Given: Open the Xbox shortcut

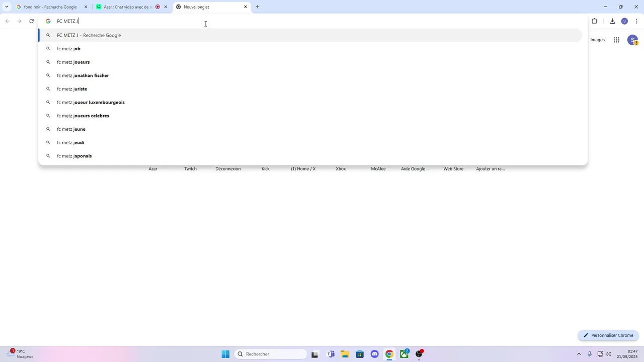Looking at the screenshot, I should pos(341,169).
